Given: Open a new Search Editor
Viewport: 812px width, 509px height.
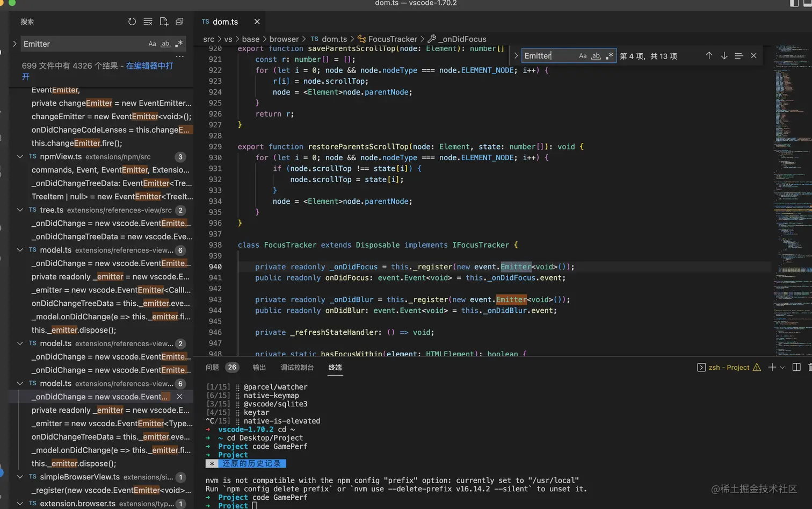Looking at the screenshot, I should click(x=164, y=21).
